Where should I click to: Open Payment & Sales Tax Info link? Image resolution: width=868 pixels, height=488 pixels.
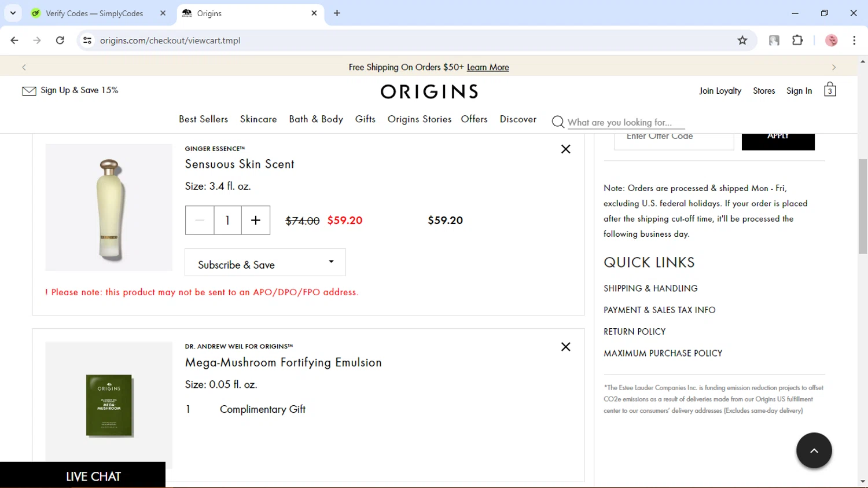(660, 310)
